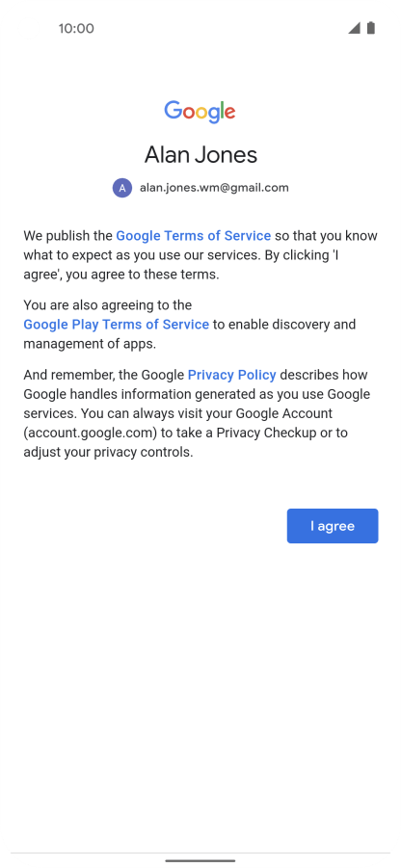
Task: Tap the alan.jones.wm@gmail.com email address
Action: coord(214,188)
